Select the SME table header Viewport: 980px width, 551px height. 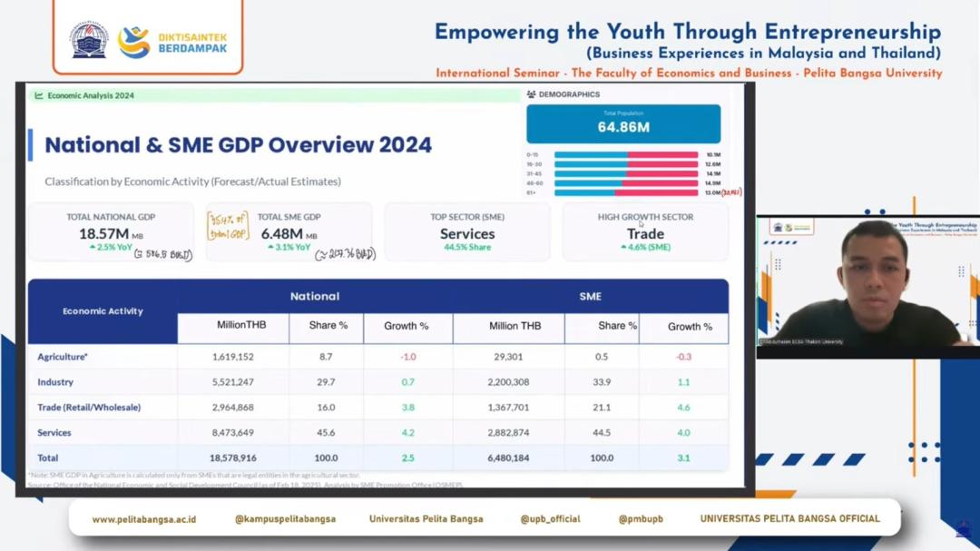click(590, 296)
